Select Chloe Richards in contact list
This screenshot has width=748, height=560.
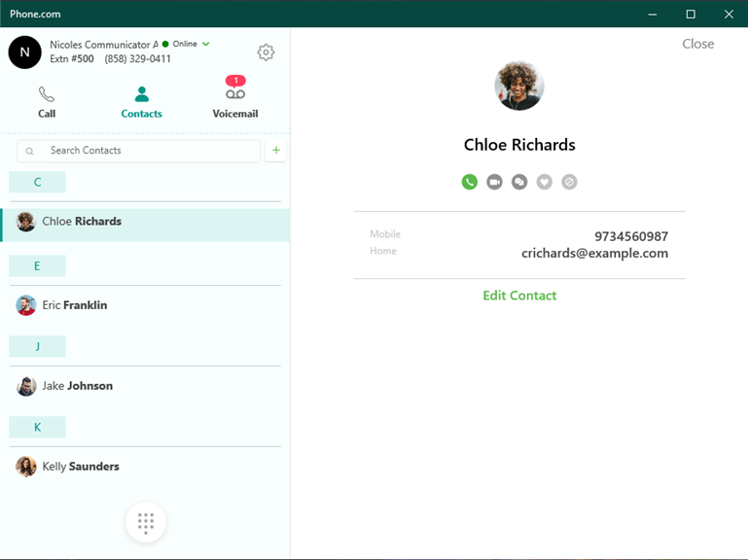pos(146,225)
